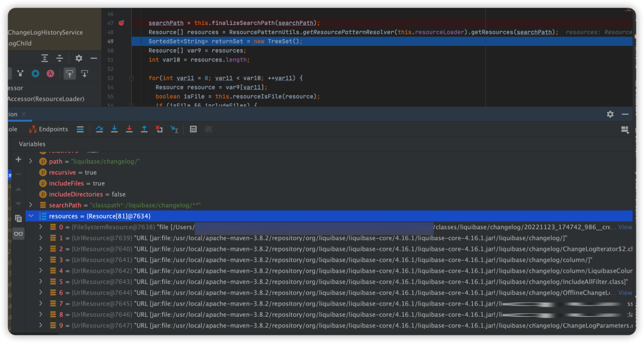Add a new watch with plus icon
Image resolution: width=644 pixels, height=343 pixels.
(x=18, y=160)
